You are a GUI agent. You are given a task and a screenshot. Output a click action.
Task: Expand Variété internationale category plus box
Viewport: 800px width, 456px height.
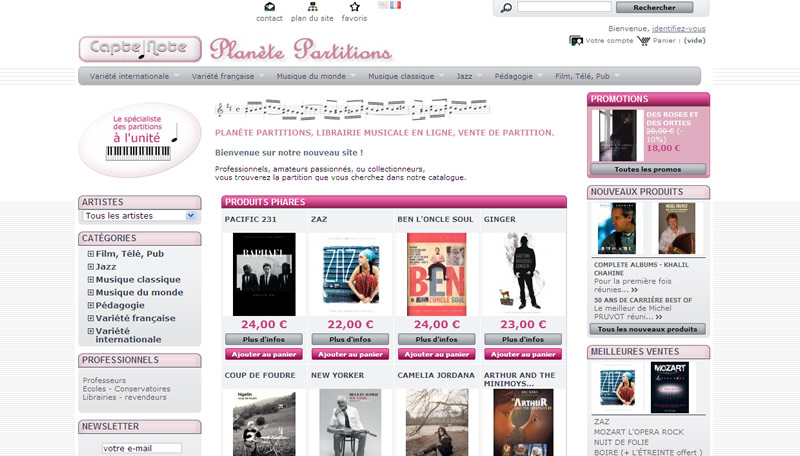(90, 331)
